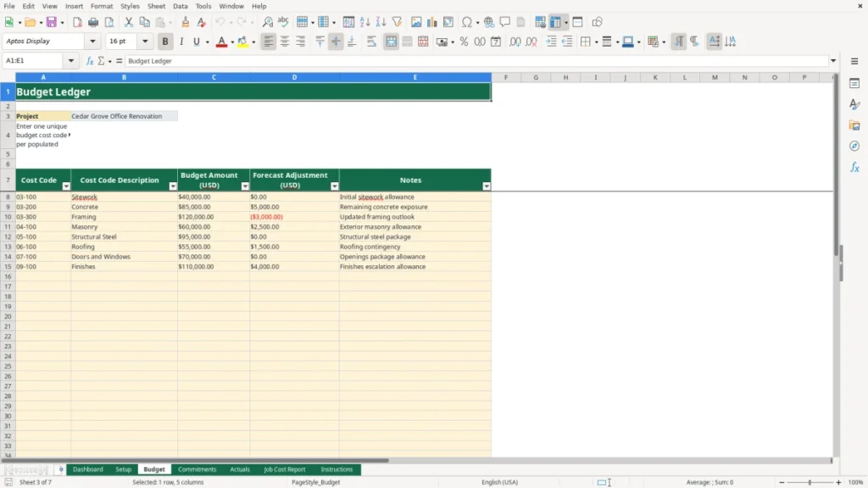Viewport: 868px width, 488px height.
Task: Open the Cost Code column filter dropdown
Action: [66, 186]
